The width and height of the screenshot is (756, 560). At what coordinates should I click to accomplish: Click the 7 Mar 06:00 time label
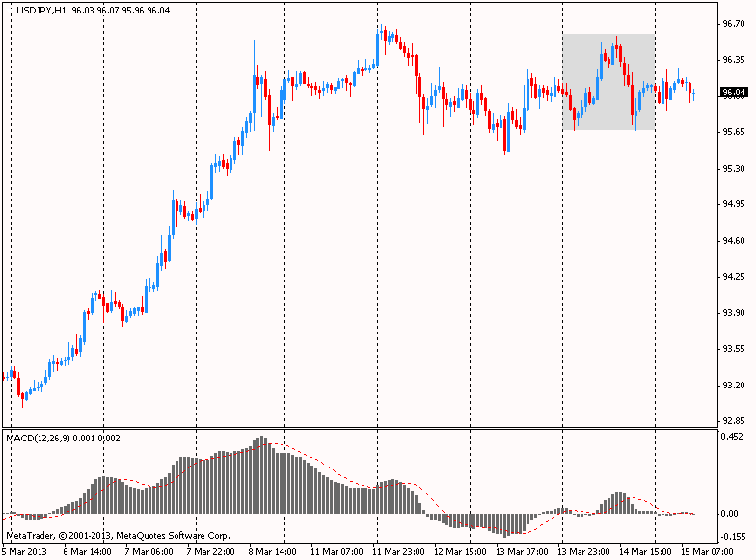pyautogui.click(x=148, y=551)
